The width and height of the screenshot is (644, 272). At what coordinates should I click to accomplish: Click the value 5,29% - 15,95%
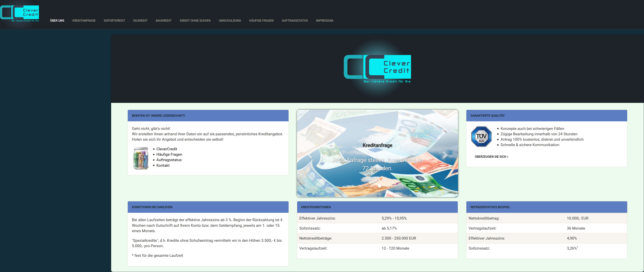click(394, 218)
